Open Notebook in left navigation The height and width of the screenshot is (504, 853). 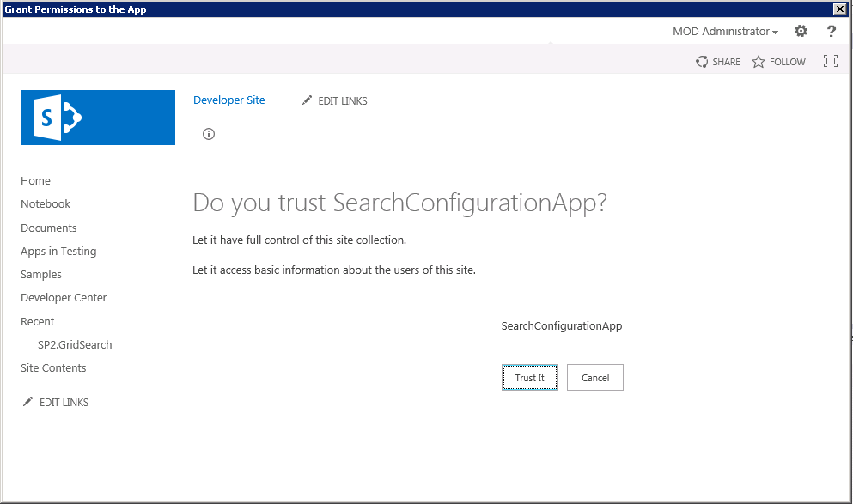tap(46, 203)
